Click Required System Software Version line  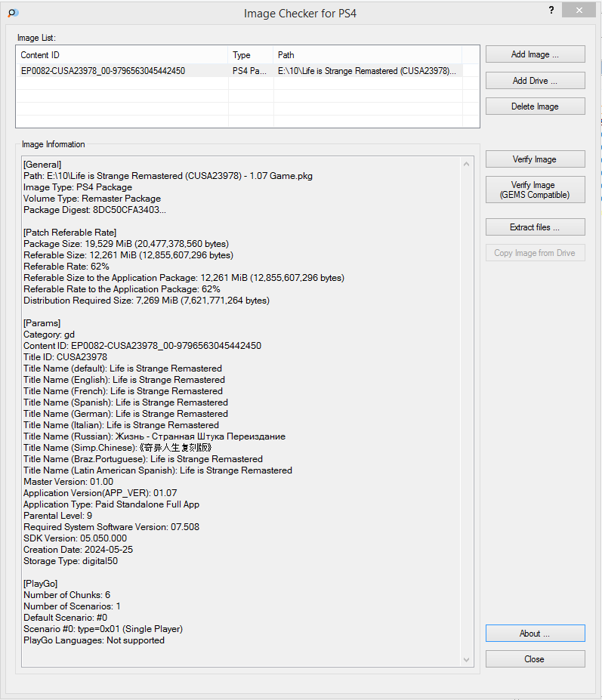click(111, 527)
